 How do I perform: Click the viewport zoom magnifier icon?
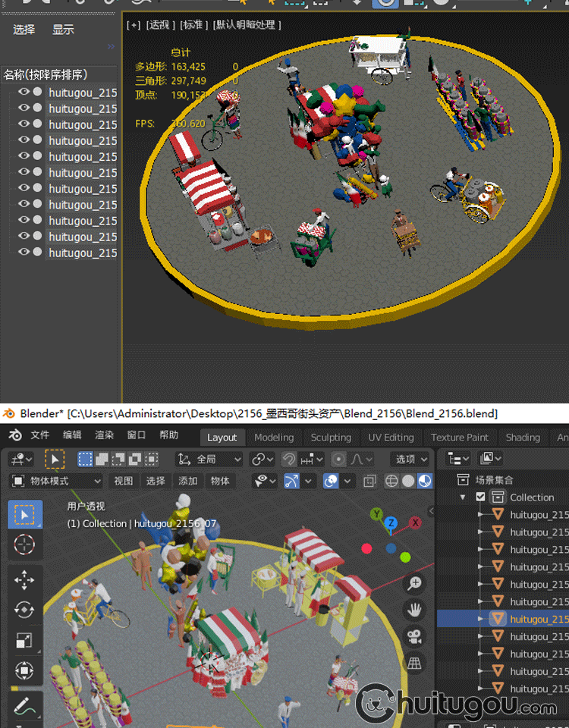tap(414, 582)
